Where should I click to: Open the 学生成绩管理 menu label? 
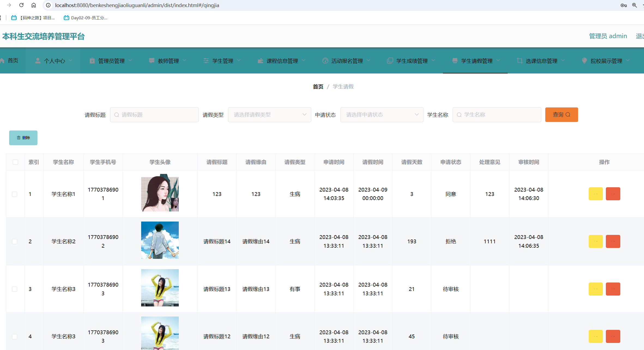click(x=412, y=61)
